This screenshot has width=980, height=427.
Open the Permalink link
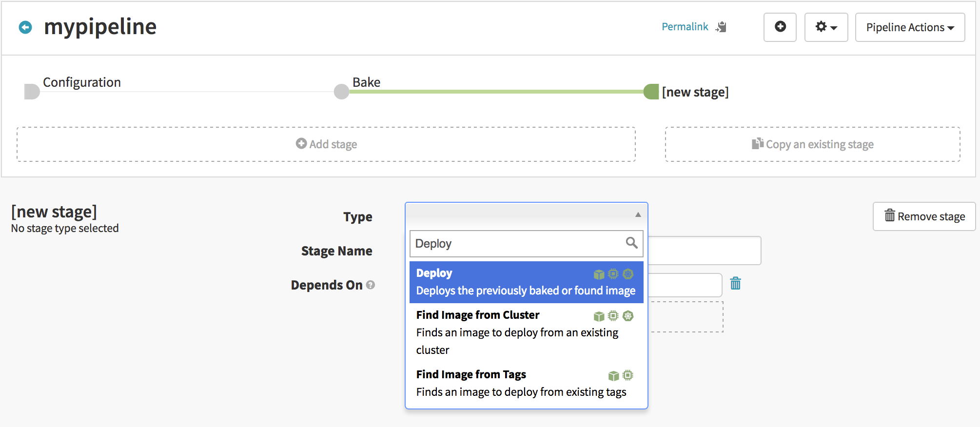(x=685, y=27)
